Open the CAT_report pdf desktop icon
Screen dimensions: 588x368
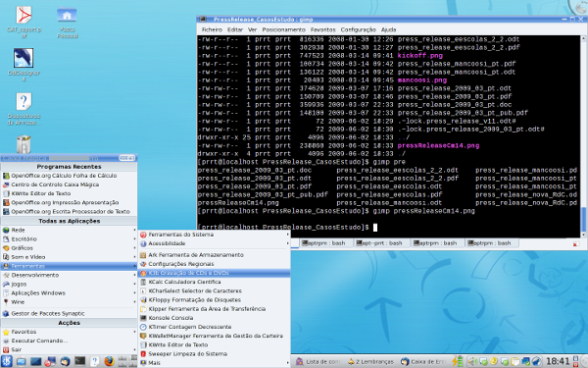tap(24, 22)
